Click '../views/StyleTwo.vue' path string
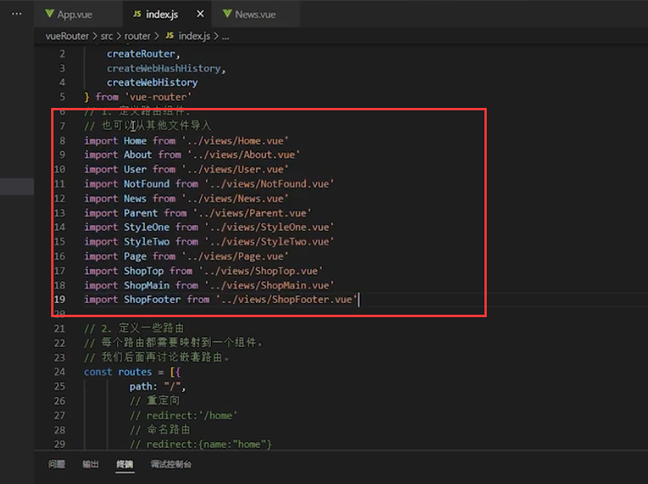 269,242
